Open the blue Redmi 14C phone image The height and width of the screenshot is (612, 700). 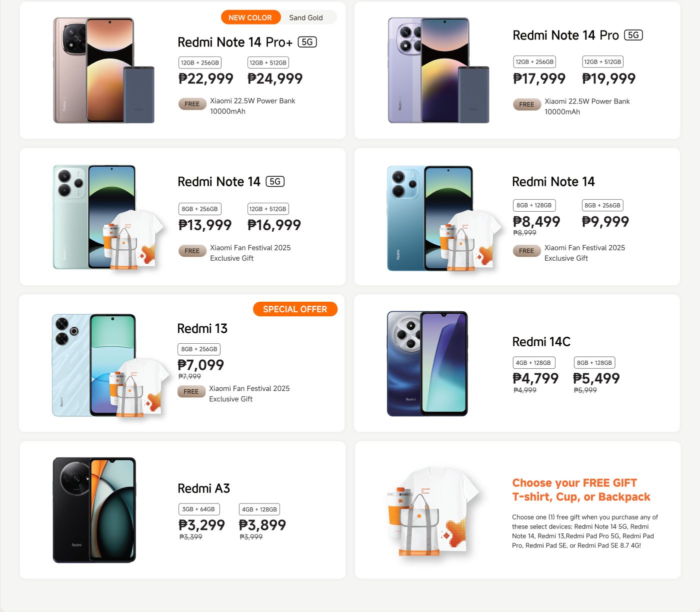(x=427, y=363)
